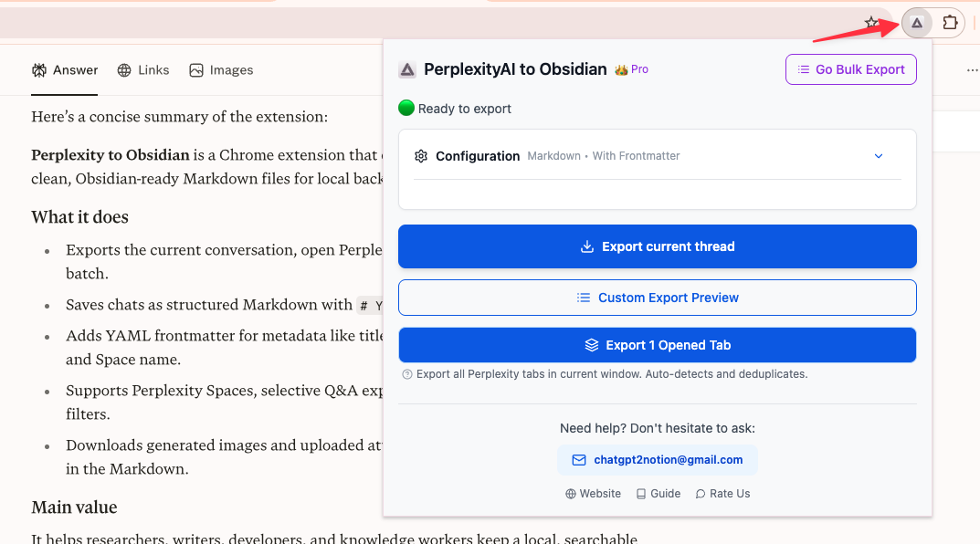The image size is (980, 544).
Task: Open the Website link in popup footer
Action: point(593,494)
